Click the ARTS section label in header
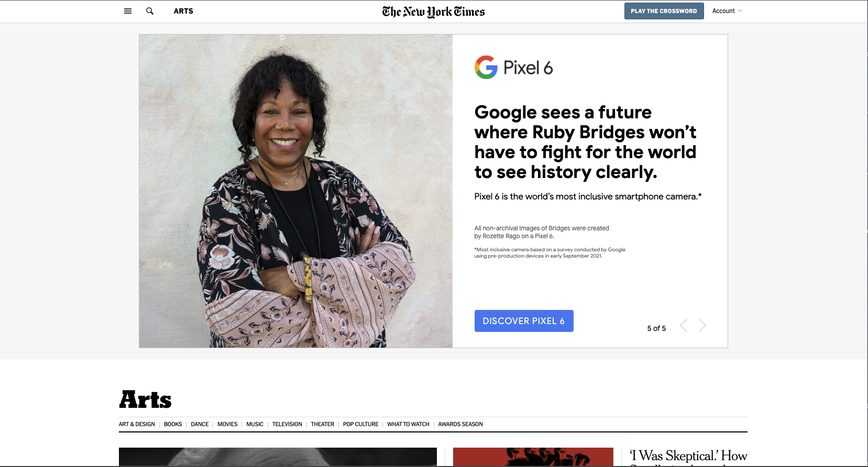 [x=183, y=11]
